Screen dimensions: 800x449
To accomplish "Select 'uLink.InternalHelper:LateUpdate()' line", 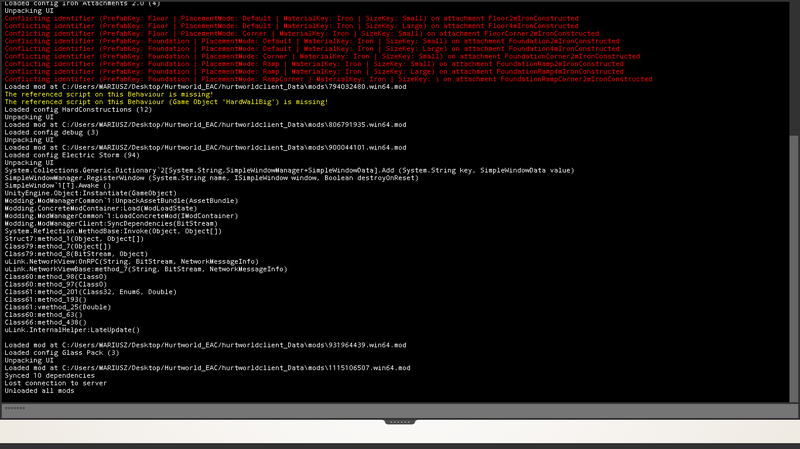I will click(x=72, y=330).
